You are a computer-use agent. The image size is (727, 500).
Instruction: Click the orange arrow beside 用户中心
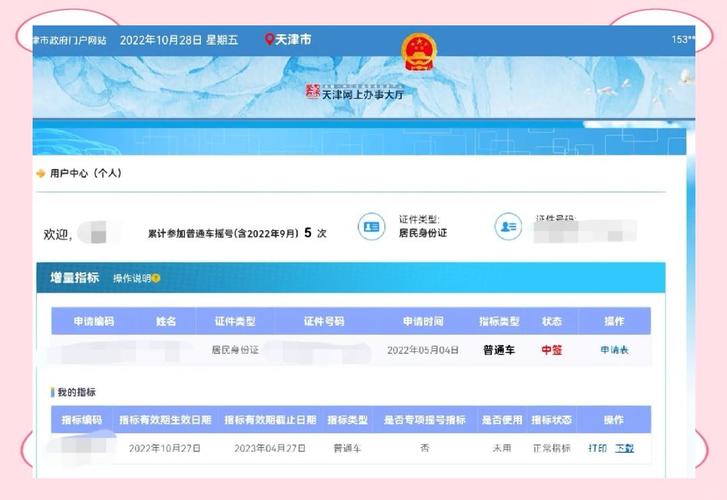(41, 173)
